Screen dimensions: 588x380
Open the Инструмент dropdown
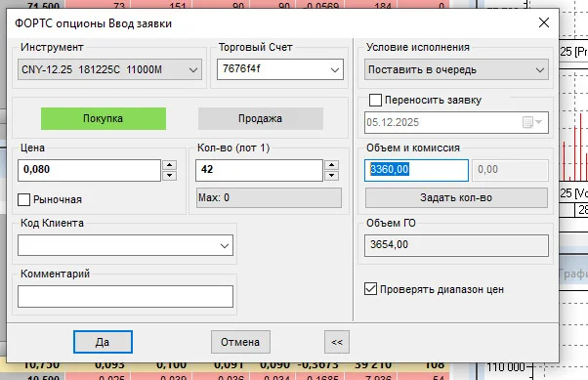109,69
